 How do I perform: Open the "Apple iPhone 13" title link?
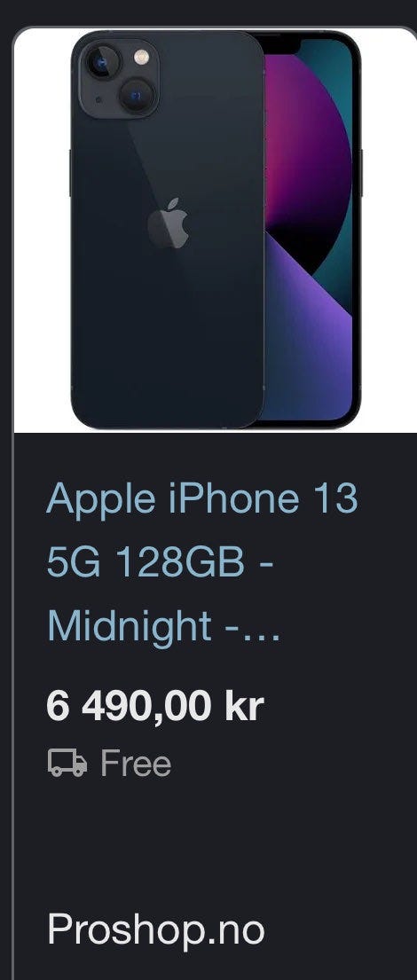click(x=202, y=498)
